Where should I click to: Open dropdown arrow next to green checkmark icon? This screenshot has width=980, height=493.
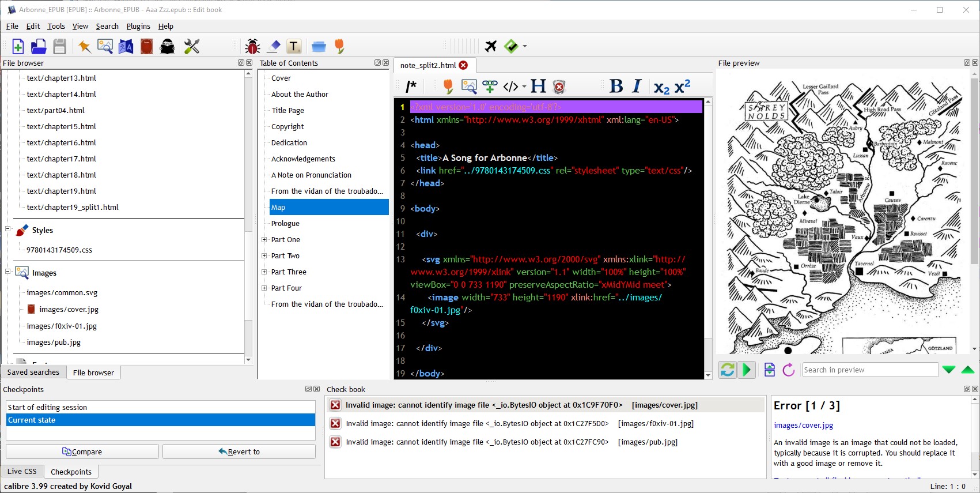click(524, 47)
